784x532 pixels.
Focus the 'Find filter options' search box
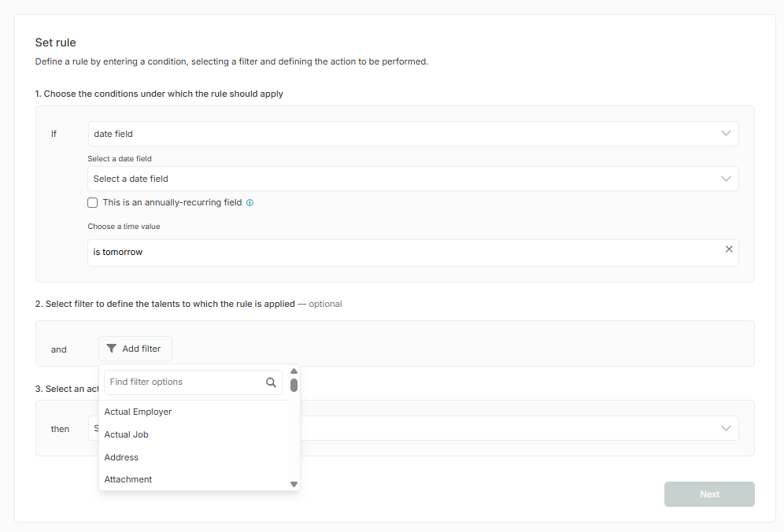coord(185,382)
